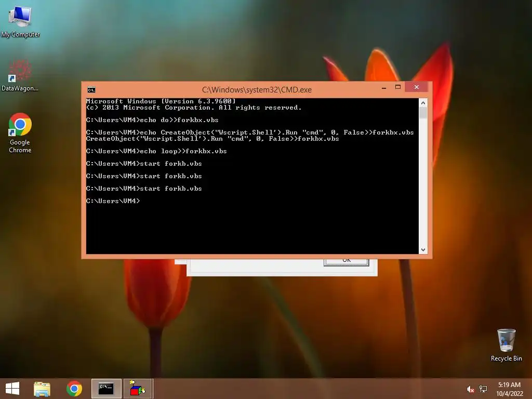Open the DataWagon desktop shortcut
532x399 pixels.
click(20, 75)
